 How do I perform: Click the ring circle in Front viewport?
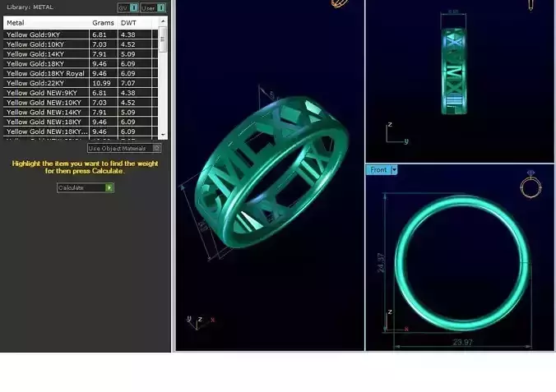[462, 263]
